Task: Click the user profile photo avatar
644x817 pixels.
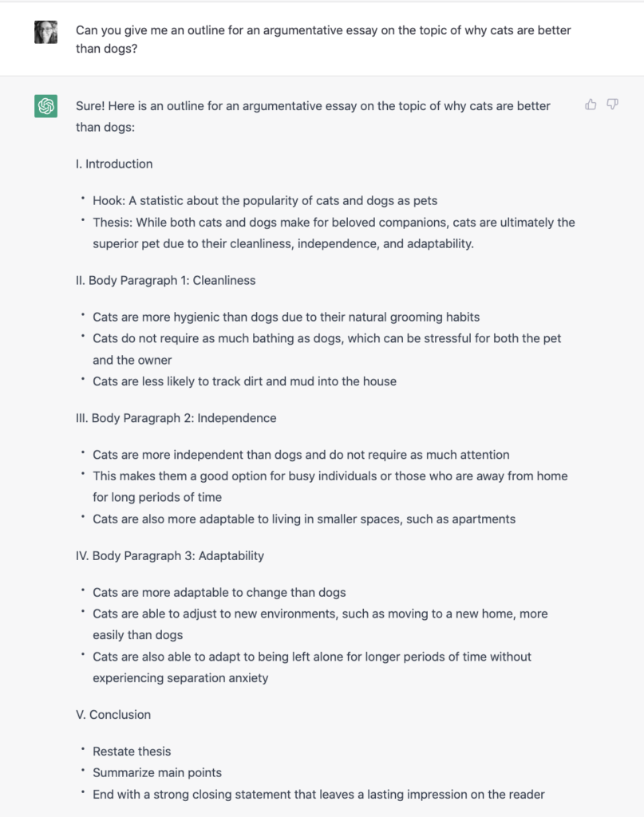Action: tap(45, 32)
